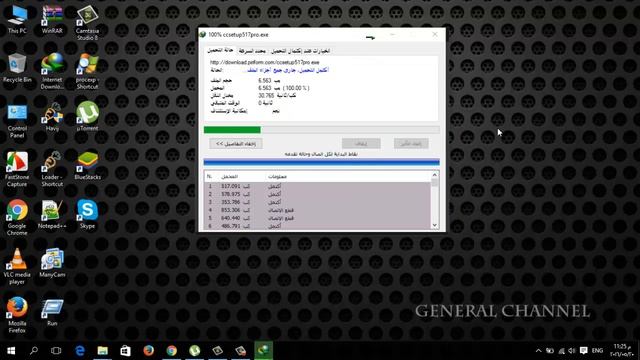Open Action Center notifications icon
Image resolution: width=640 pixels, height=360 pixels.
coord(584,351)
